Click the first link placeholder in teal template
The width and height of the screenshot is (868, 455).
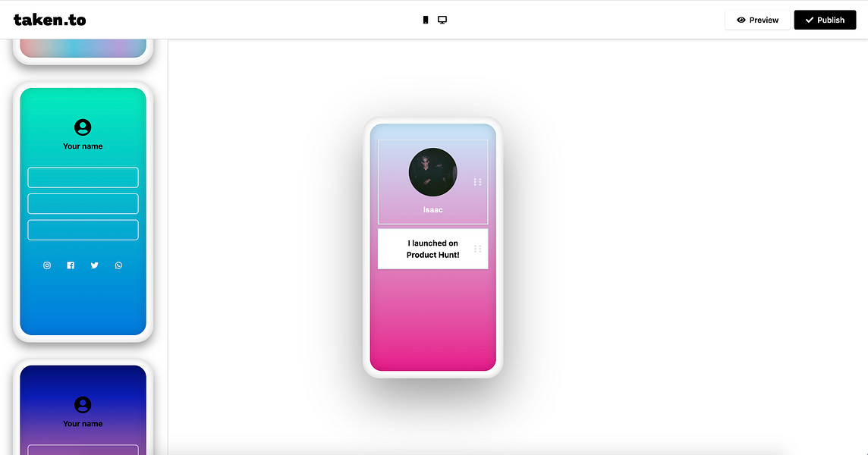[x=83, y=177]
